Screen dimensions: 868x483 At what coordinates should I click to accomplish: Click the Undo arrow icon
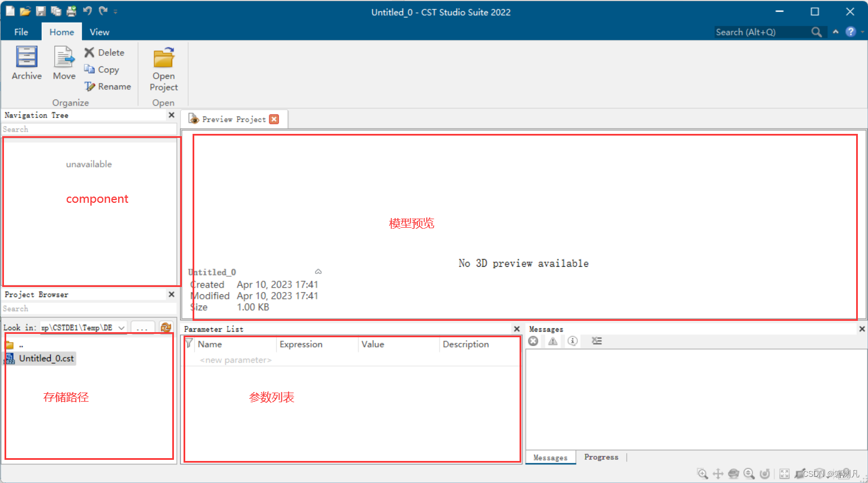pos(87,11)
